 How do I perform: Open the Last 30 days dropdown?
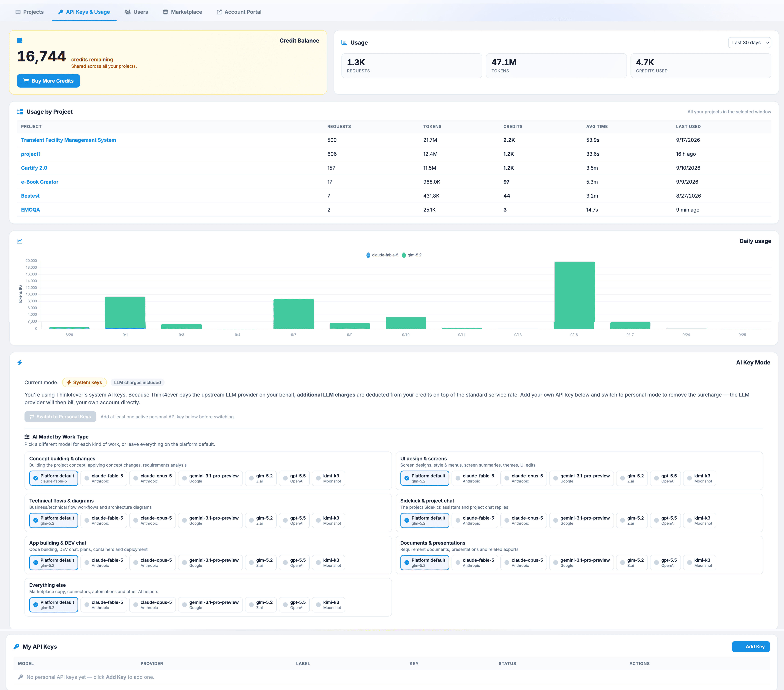pyautogui.click(x=749, y=42)
